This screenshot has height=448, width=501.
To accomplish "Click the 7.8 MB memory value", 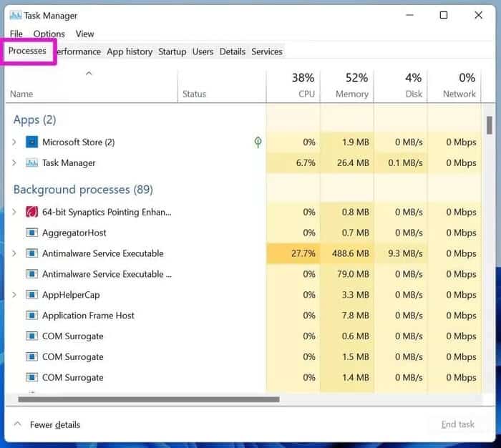I will click(x=355, y=316).
